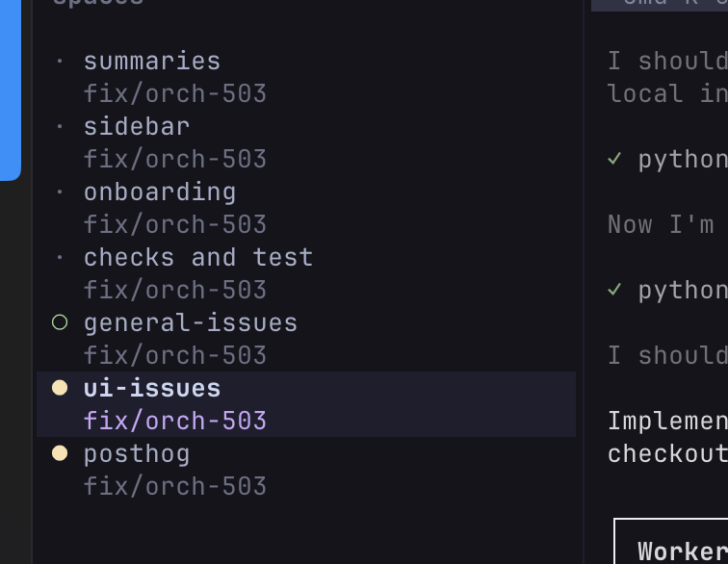The image size is (728, 564).
Task: Open the sidebar space entry
Action: 306,142
